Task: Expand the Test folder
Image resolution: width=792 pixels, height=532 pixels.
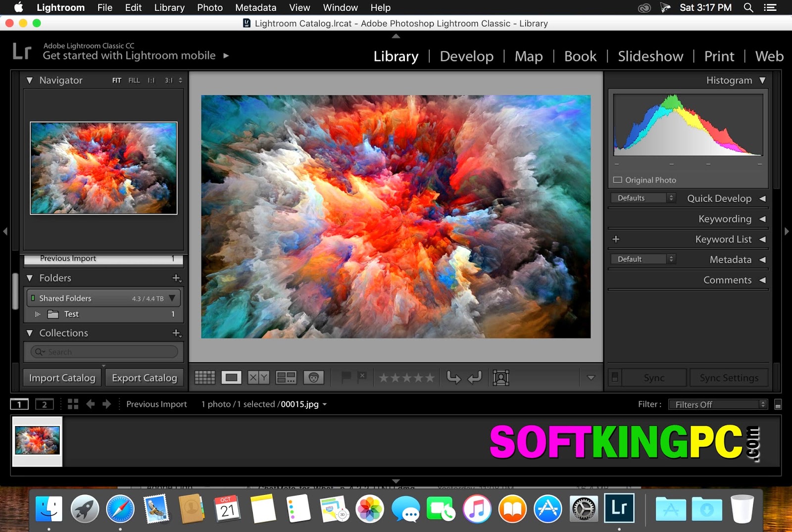Action: click(37, 314)
